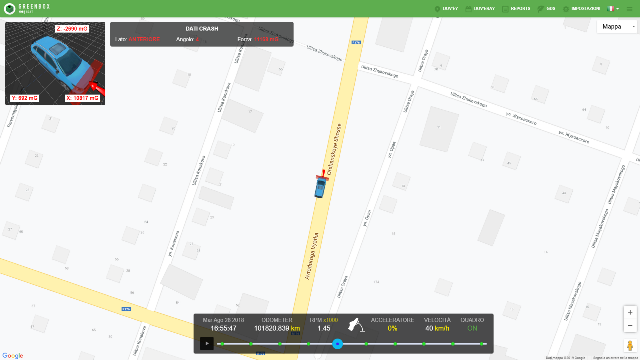Click the Greenbox logo icon
The height and width of the screenshot is (360, 640).
[x=9, y=9]
